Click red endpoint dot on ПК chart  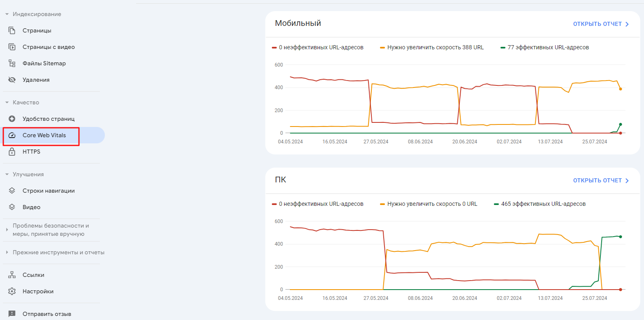tap(621, 290)
